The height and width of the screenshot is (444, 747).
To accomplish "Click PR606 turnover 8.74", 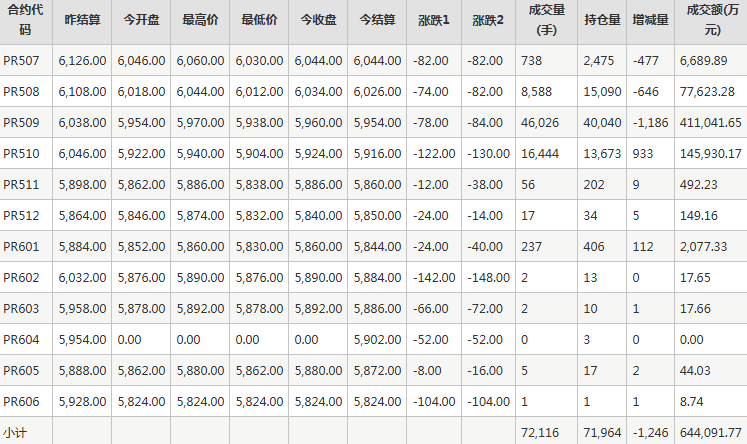I will (x=692, y=402).
